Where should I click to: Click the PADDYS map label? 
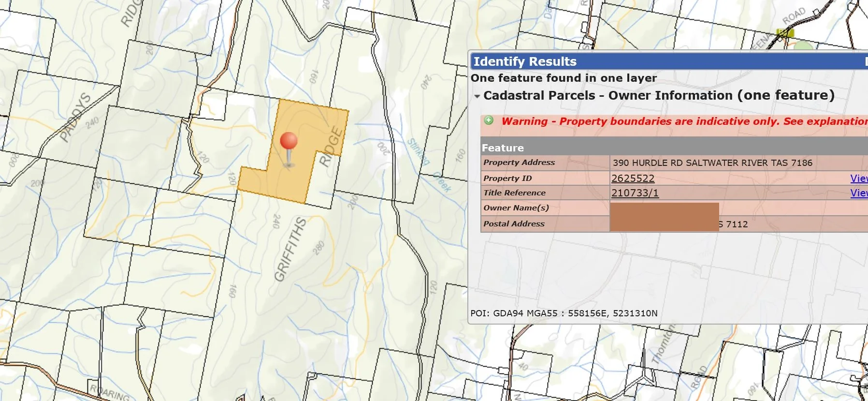(x=75, y=117)
